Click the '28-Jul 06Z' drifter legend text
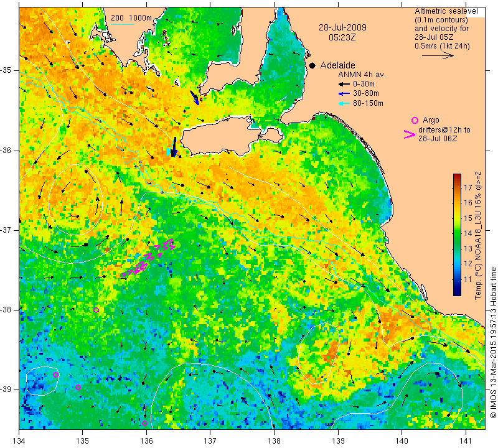Screen dimensions: 498x448 point(438,138)
